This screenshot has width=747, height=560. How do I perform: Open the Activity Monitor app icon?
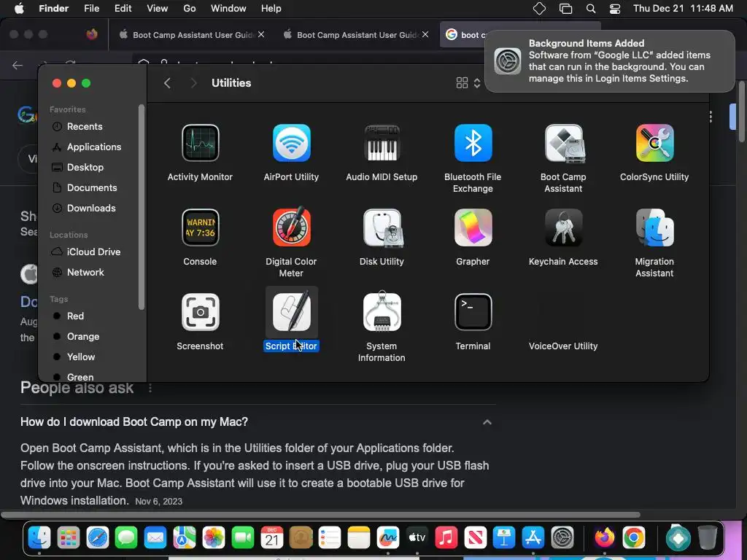pos(200,143)
